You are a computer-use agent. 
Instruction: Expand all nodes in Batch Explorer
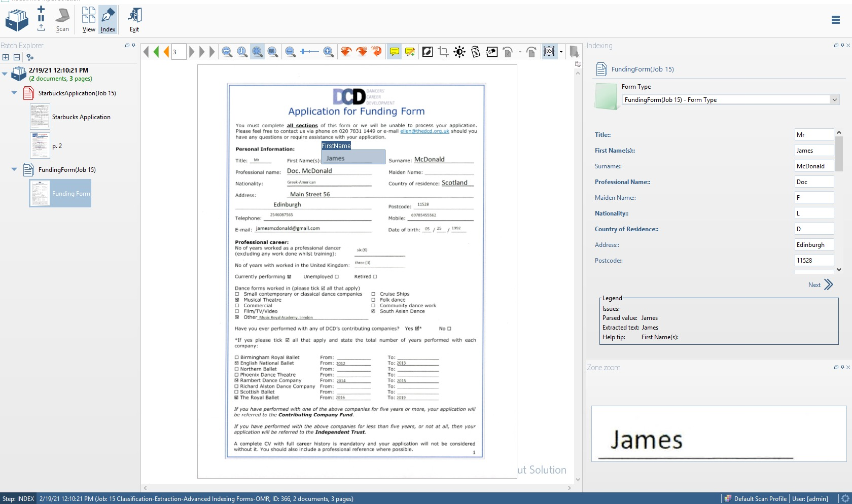coord(6,57)
